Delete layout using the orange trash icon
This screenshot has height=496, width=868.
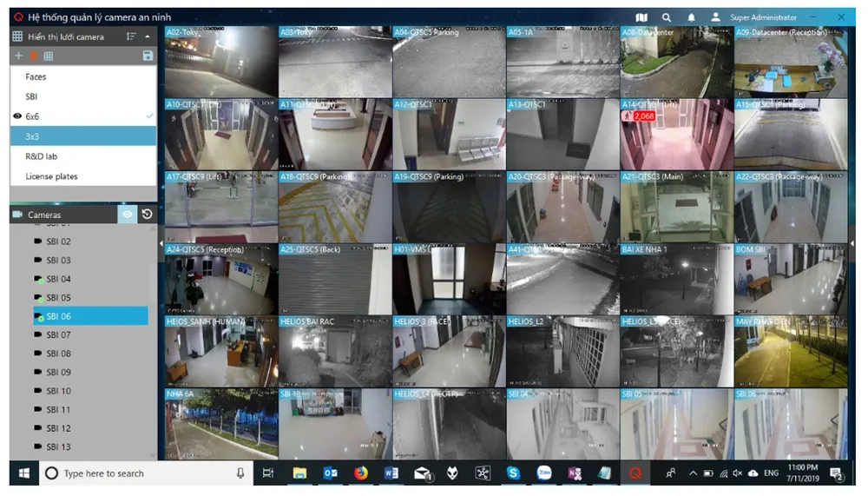(x=34, y=56)
